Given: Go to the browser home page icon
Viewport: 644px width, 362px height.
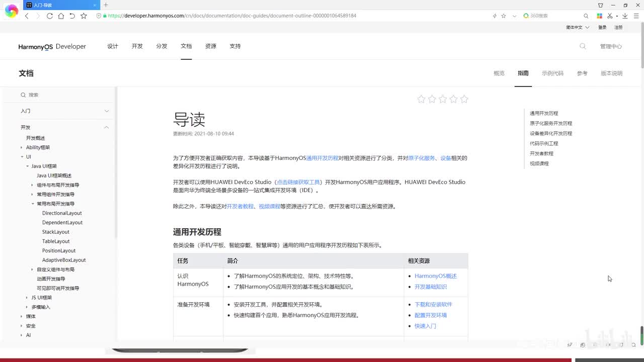Looking at the screenshot, I should point(61,16).
